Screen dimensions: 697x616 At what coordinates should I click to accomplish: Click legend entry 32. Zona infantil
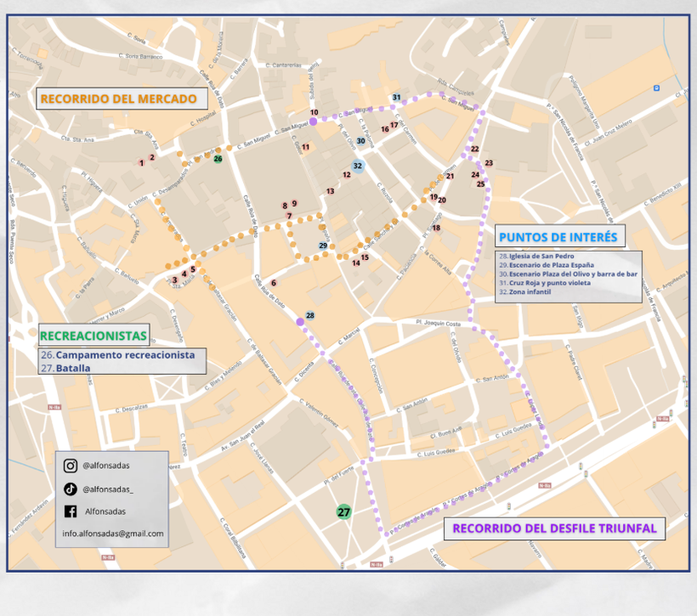click(x=525, y=291)
